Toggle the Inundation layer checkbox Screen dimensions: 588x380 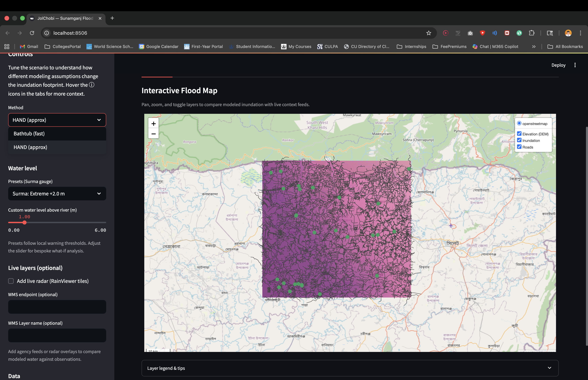point(519,140)
